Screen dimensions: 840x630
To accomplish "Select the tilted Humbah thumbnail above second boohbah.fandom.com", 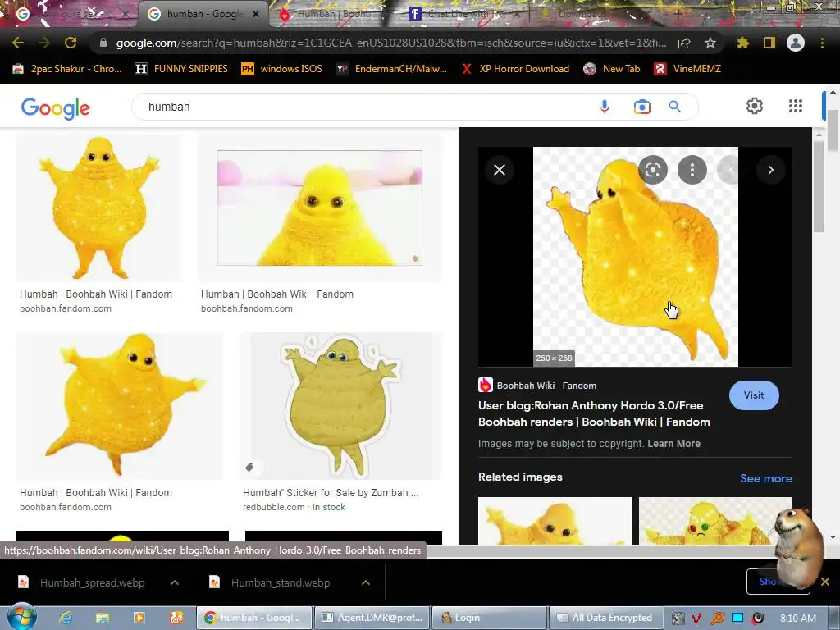I will pyautogui.click(x=120, y=405).
